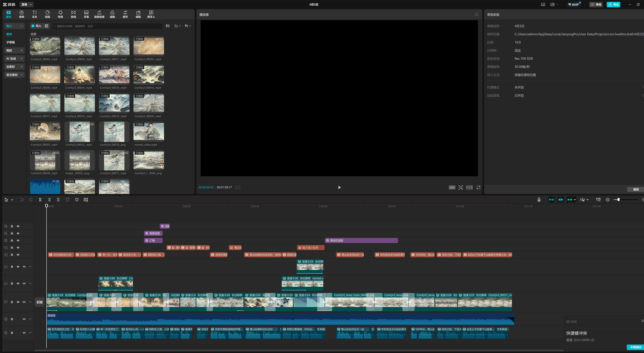The height and width of the screenshot is (353, 644).
Task: Hide the 烟雾 effect track
Action: pyautogui.click(x=18, y=226)
